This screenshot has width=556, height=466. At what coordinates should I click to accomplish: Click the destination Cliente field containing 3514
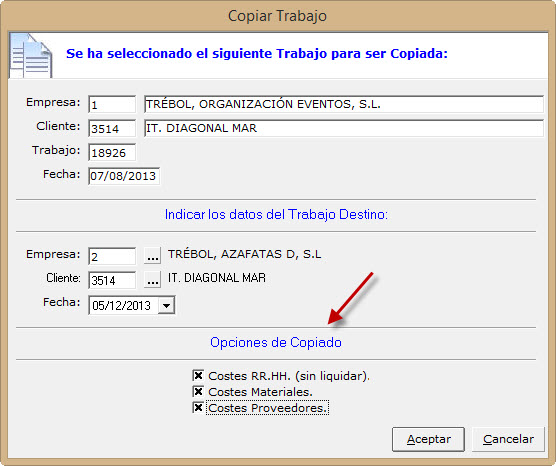click(112, 280)
